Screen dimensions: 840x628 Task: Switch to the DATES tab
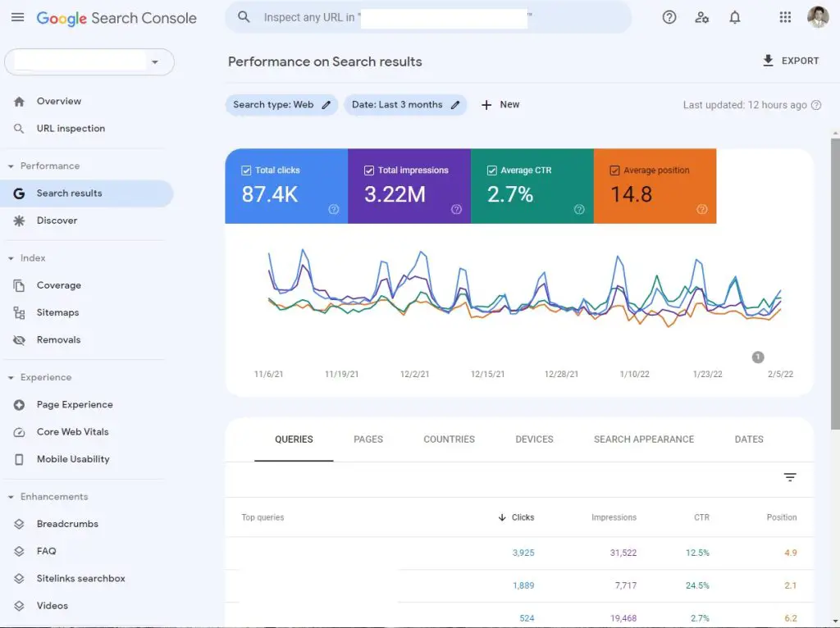tap(748, 439)
